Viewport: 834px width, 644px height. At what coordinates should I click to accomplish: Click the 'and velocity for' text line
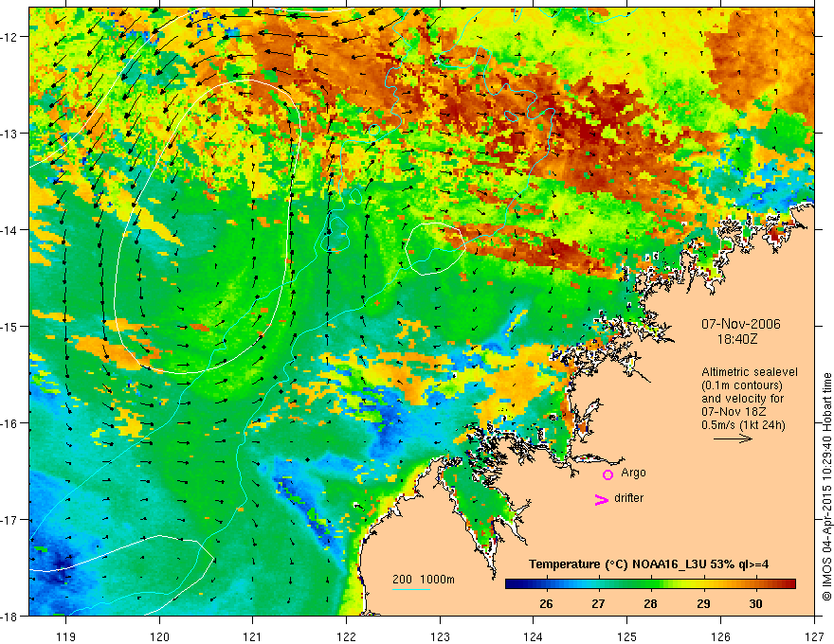click(742, 399)
